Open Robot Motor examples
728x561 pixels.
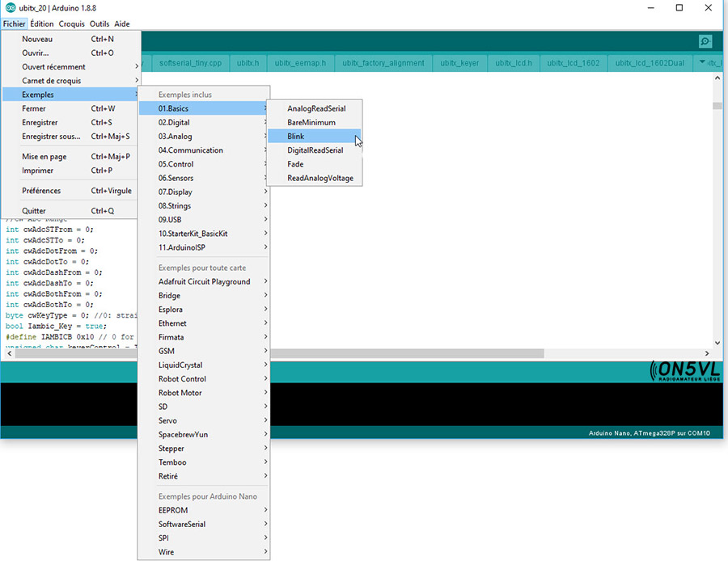[203, 393]
